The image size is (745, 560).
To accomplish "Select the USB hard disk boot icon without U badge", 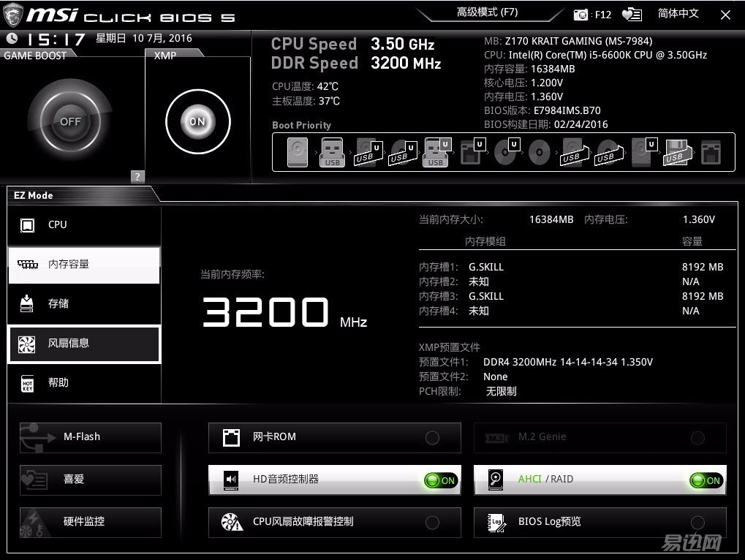I will 575,152.
